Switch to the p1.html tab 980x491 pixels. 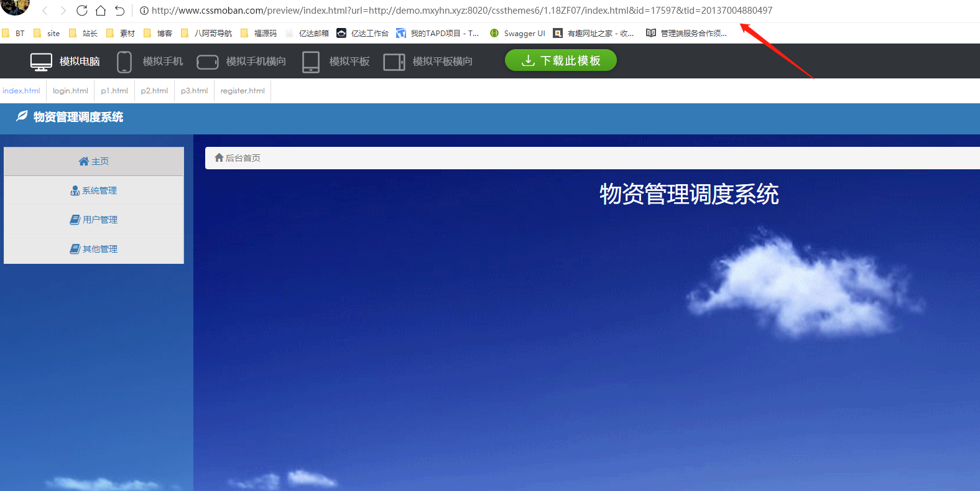click(x=114, y=91)
